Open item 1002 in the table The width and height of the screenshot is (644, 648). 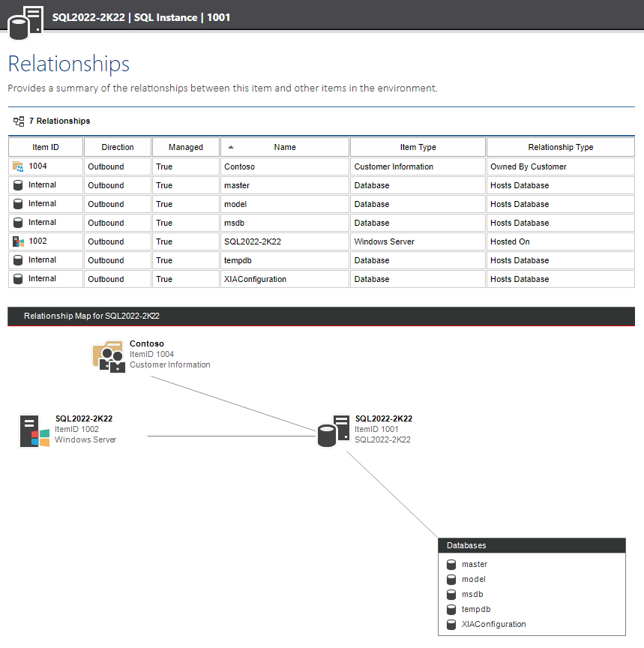click(x=37, y=241)
